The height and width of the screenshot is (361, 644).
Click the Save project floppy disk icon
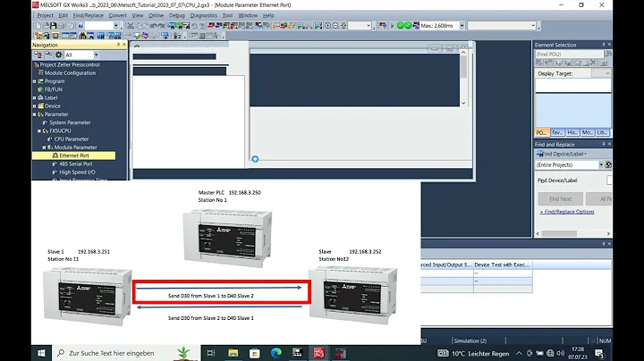point(54,25)
